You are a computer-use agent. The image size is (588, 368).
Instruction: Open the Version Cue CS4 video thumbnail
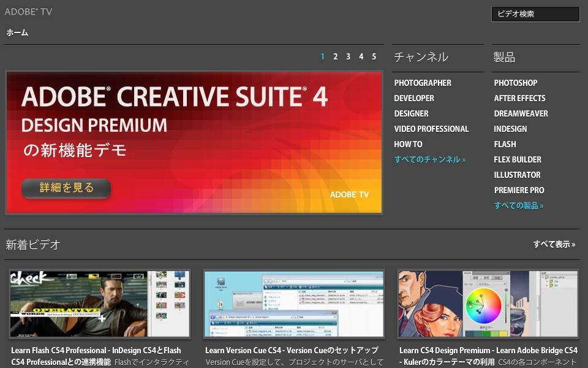pyautogui.click(x=294, y=304)
